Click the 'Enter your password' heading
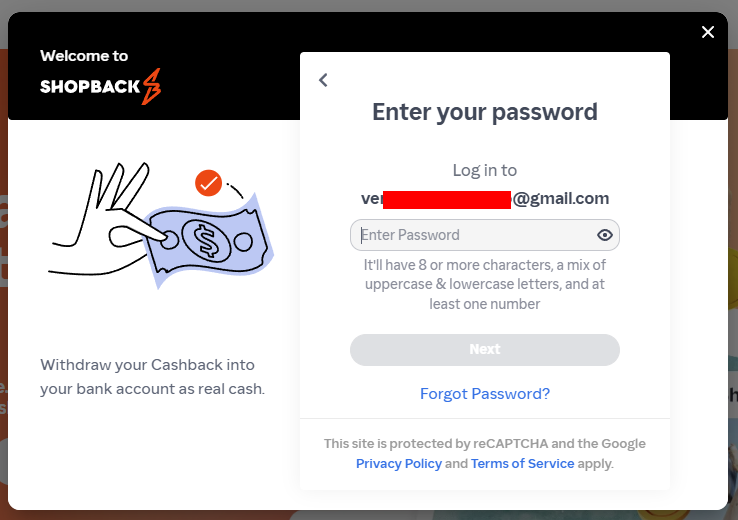This screenshot has width=738, height=520. tap(485, 111)
